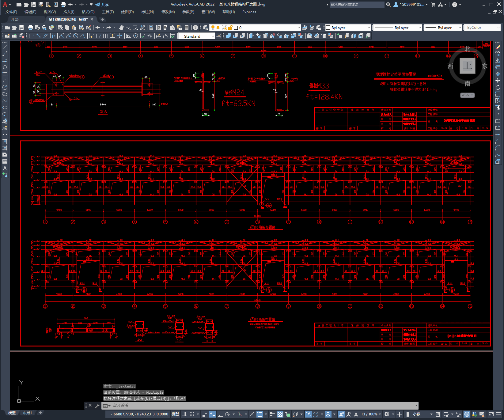Open the Help question mark in standard toolbar
504x420 pixels.
point(195,28)
